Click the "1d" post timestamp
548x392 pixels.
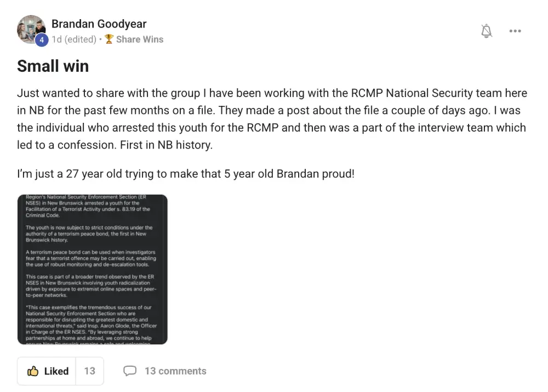point(56,39)
